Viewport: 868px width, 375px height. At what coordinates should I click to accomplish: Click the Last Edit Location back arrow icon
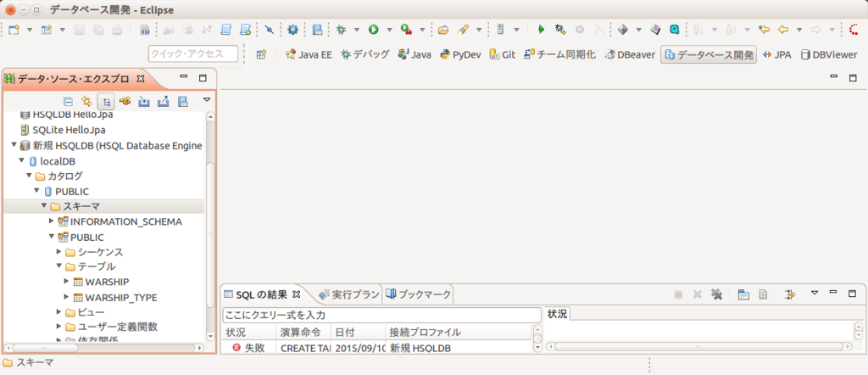[765, 30]
